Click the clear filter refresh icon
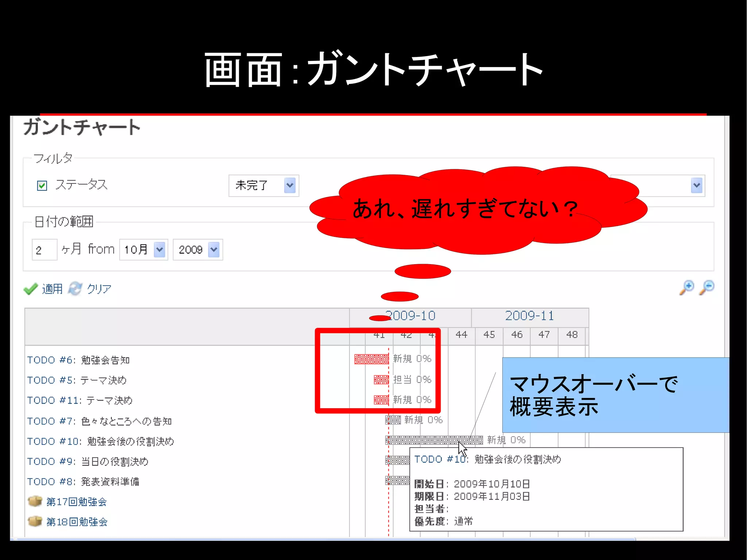The height and width of the screenshot is (560, 747). point(76,289)
